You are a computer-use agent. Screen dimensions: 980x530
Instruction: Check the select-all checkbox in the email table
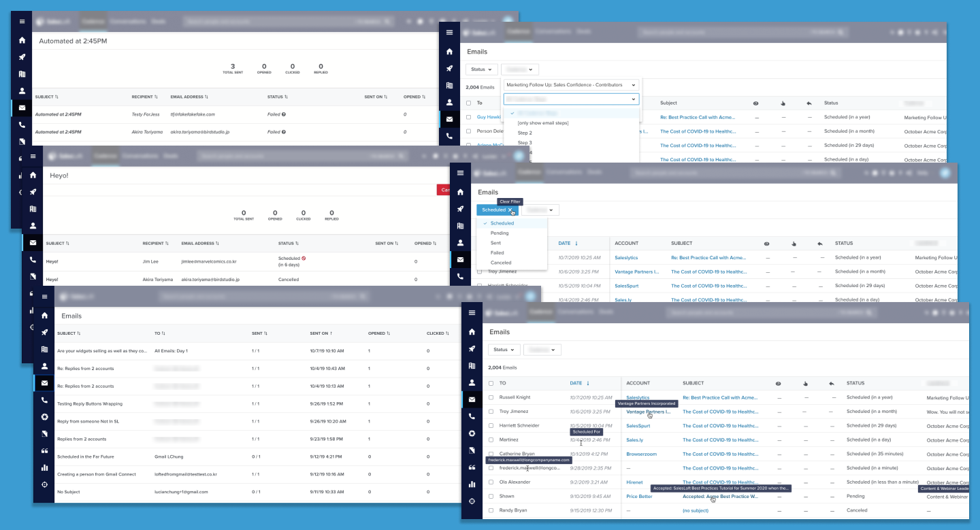[491, 382]
